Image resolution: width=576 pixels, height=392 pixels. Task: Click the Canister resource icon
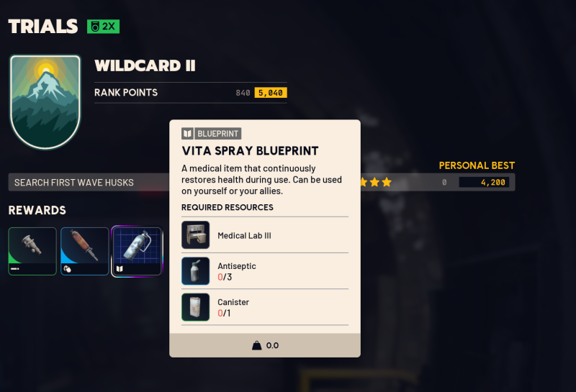pos(195,307)
